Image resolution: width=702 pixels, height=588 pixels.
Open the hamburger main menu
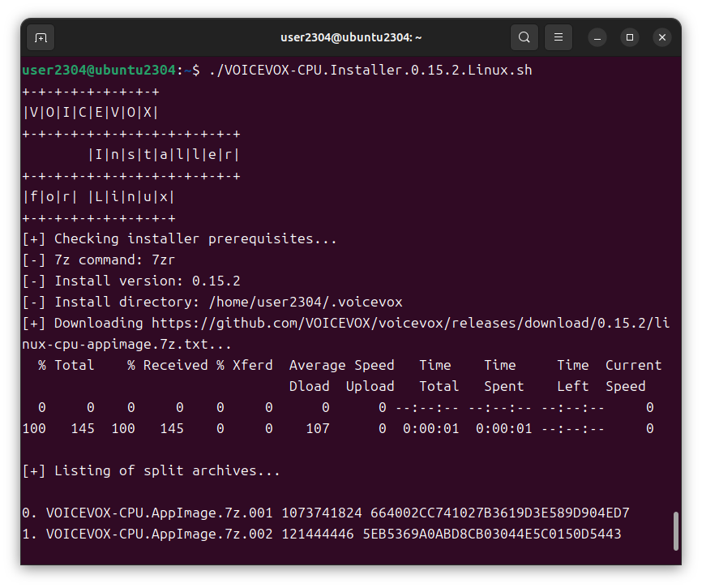tap(558, 37)
